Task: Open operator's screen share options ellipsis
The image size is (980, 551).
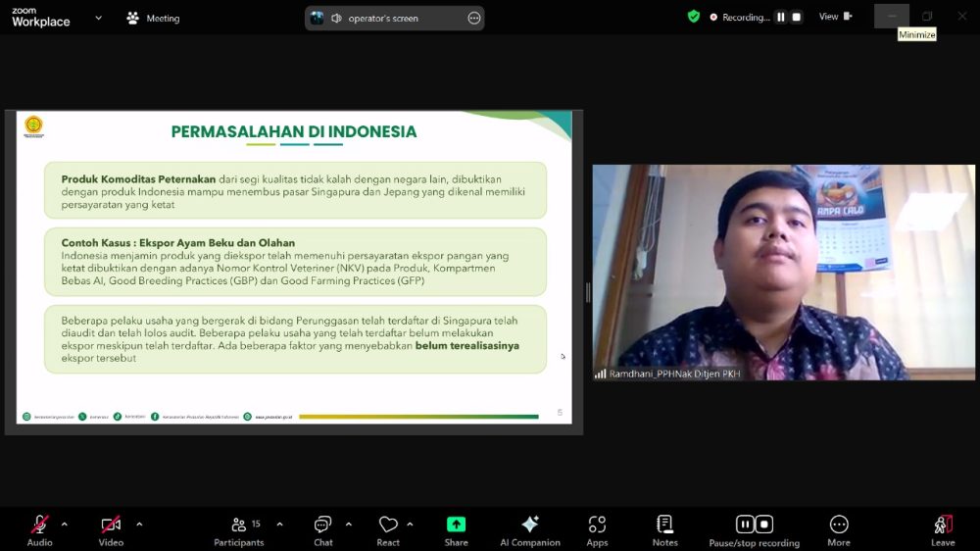Action: pyautogui.click(x=474, y=18)
